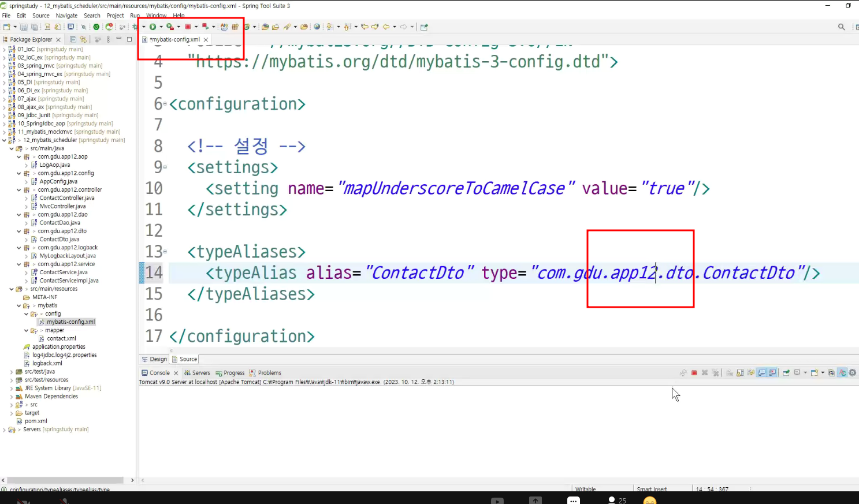This screenshot has width=859, height=504.
Task: Select pom.xml in Package Explorer
Action: tap(36, 421)
